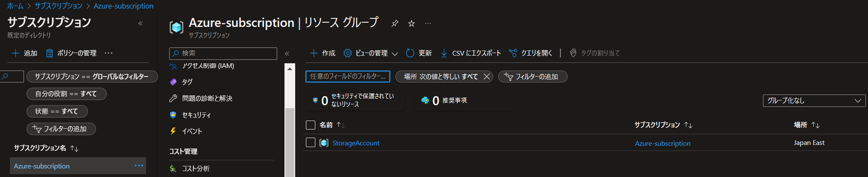The width and height of the screenshot is (868, 177).
Task: Click フィルターの追加 in resource groups view
Action: click(x=533, y=77)
